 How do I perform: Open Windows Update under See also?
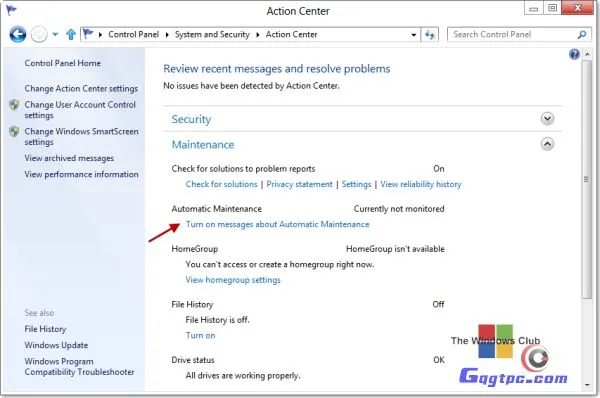tap(56, 345)
